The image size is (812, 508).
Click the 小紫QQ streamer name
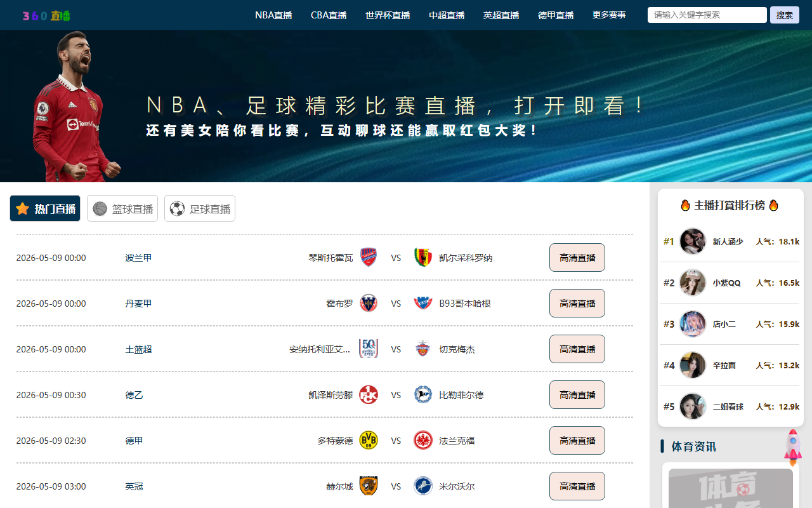coord(726,283)
